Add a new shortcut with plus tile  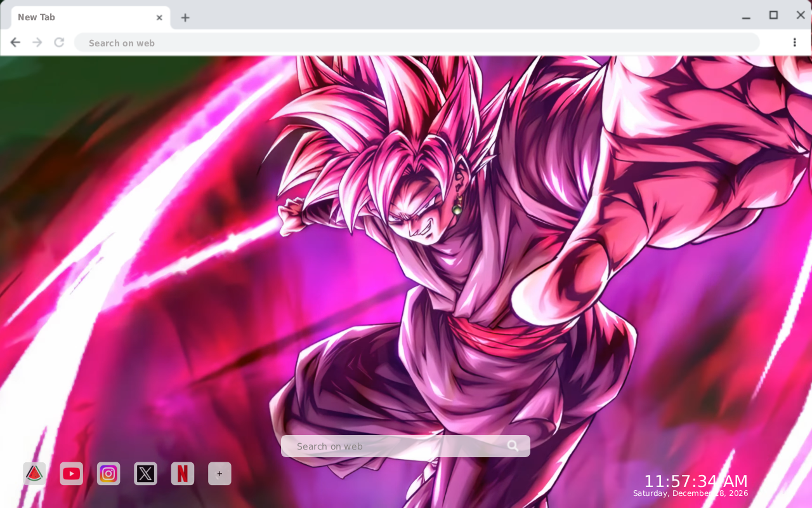(x=219, y=474)
